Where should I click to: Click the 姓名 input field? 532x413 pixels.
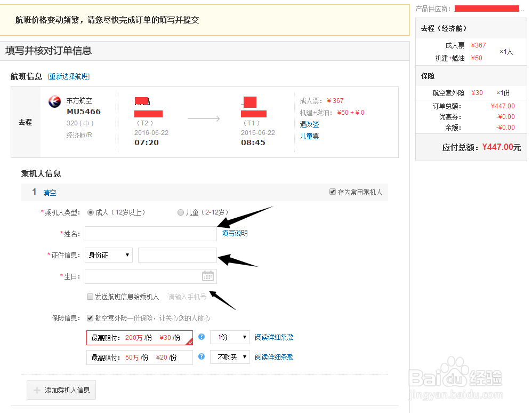coord(150,233)
